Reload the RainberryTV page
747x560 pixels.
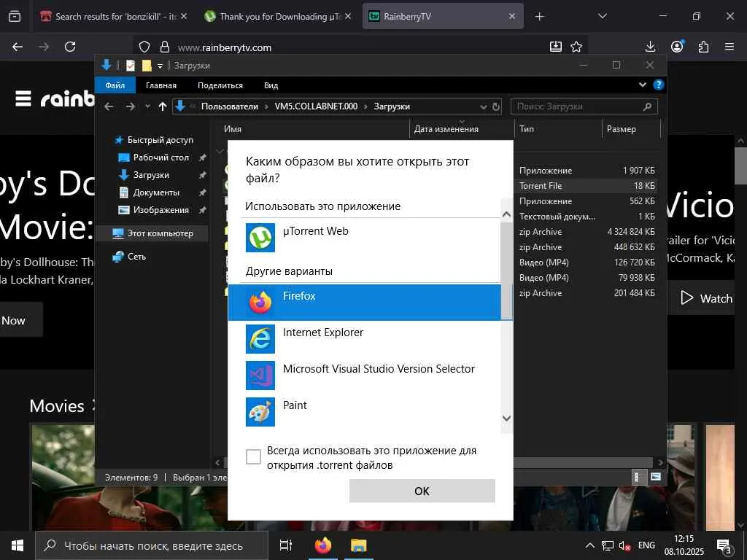pos(70,47)
